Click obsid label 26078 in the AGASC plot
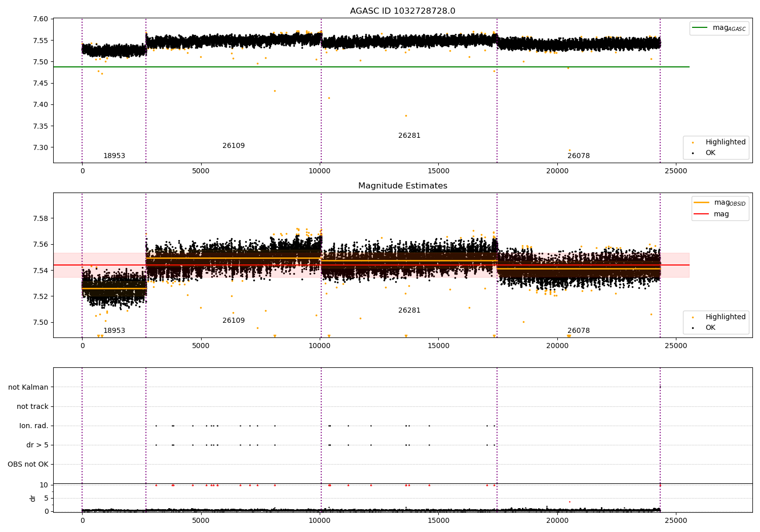The width and height of the screenshot is (760, 532). 579,156
